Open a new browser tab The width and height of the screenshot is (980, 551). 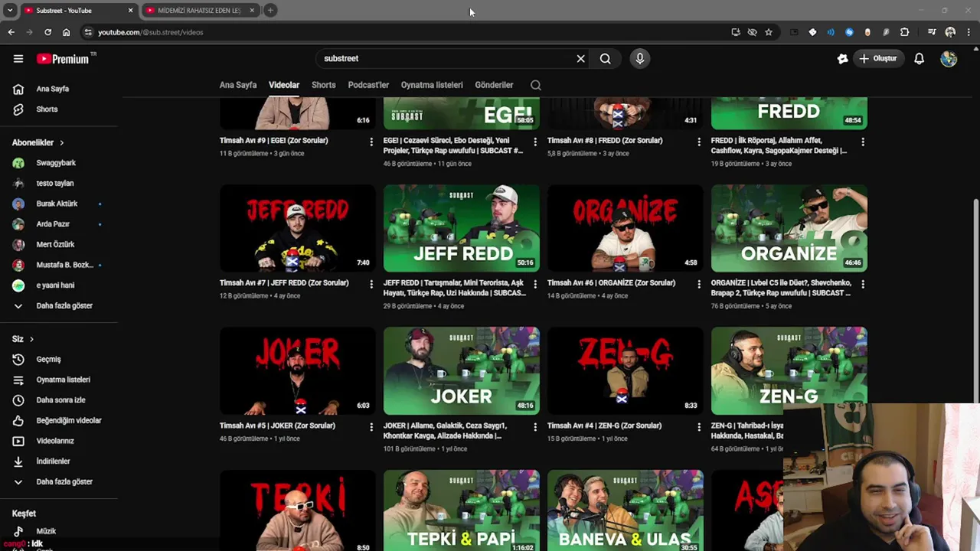(x=270, y=10)
